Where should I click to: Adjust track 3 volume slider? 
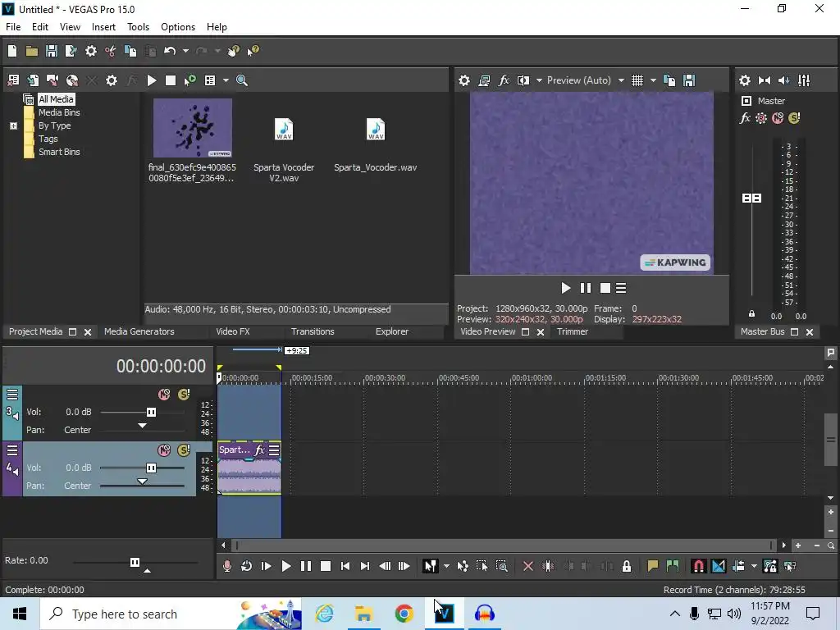point(151,412)
